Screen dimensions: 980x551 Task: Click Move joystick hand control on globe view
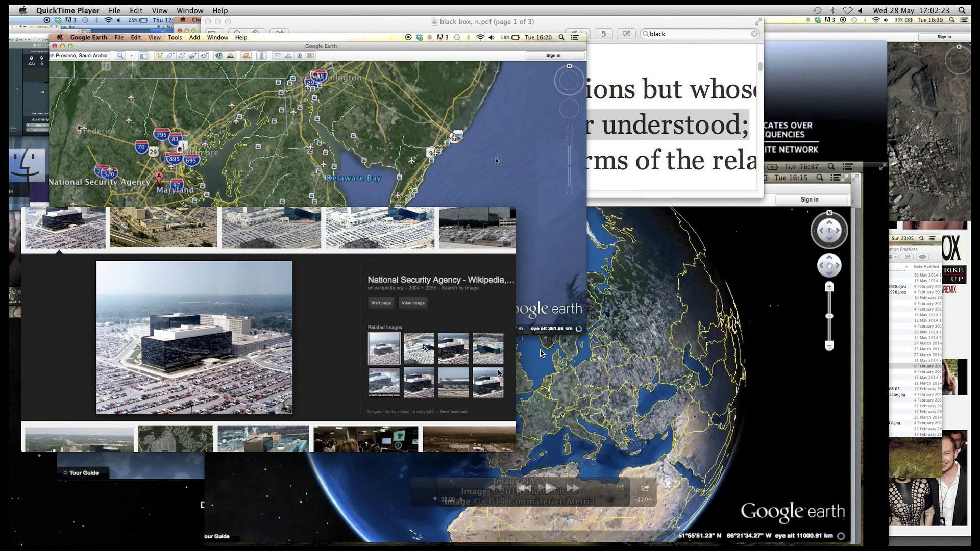[829, 265]
